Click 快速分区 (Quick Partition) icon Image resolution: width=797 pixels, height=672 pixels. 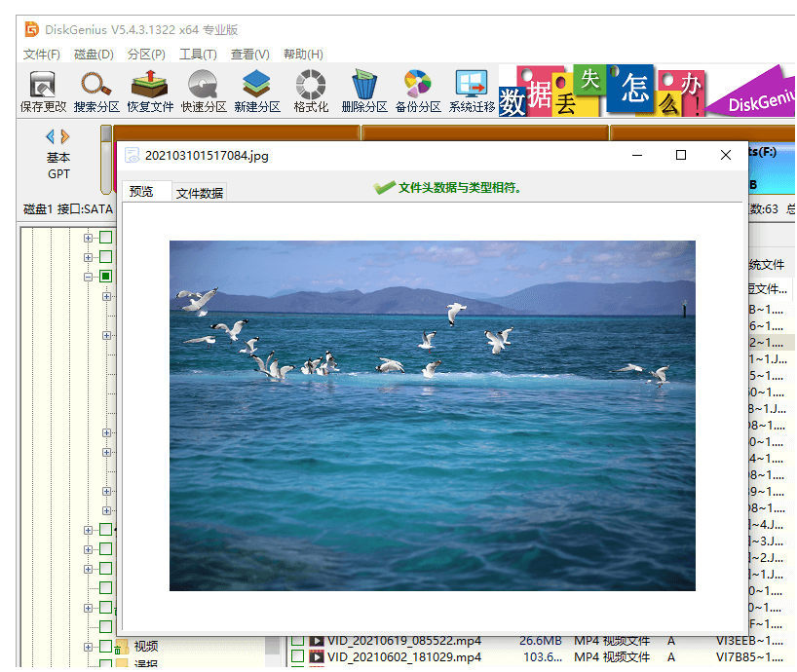click(x=204, y=92)
